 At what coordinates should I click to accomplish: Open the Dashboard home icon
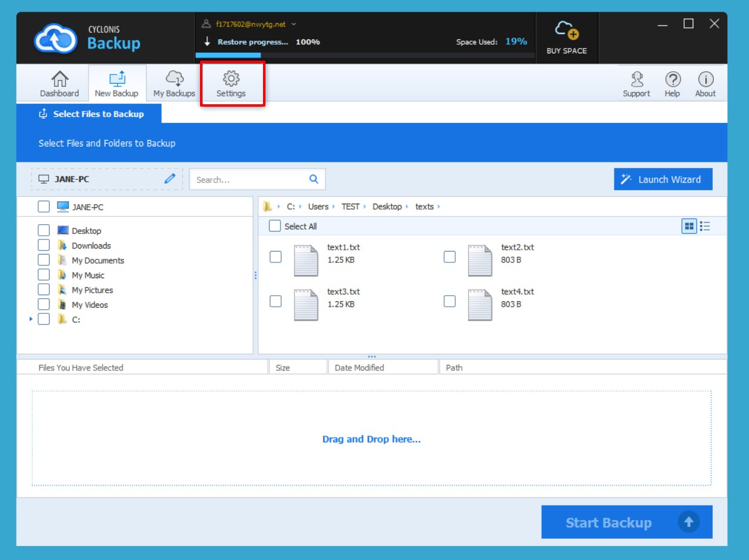point(59,79)
